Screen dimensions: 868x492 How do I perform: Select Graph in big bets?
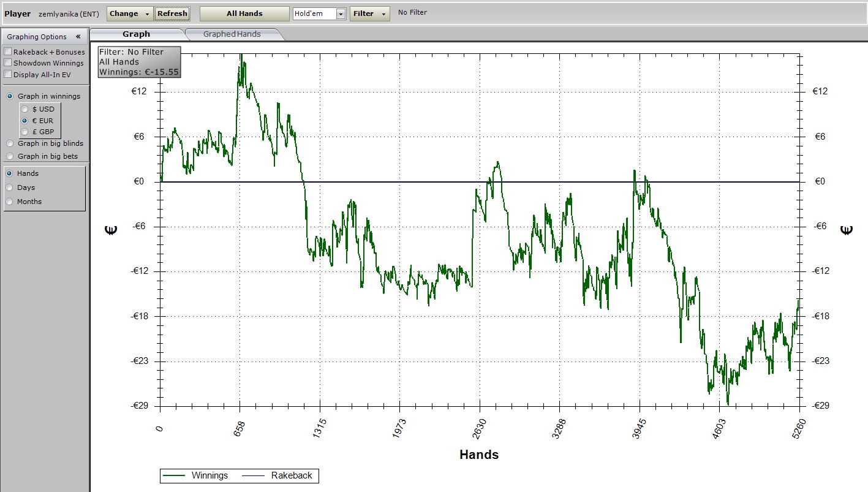point(10,156)
